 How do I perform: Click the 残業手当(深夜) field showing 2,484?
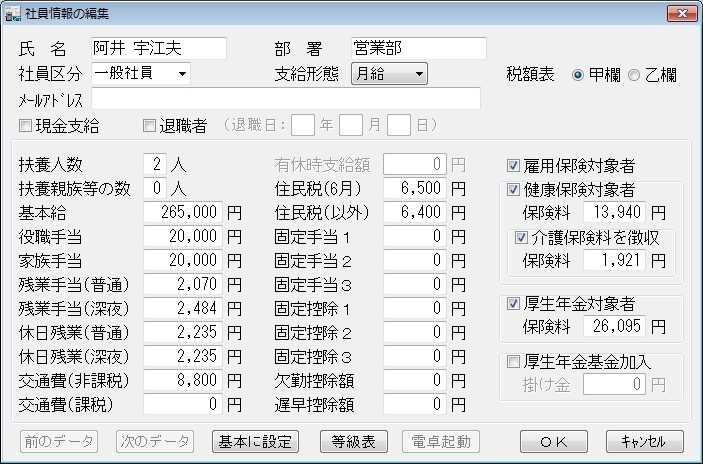[183, 308]
